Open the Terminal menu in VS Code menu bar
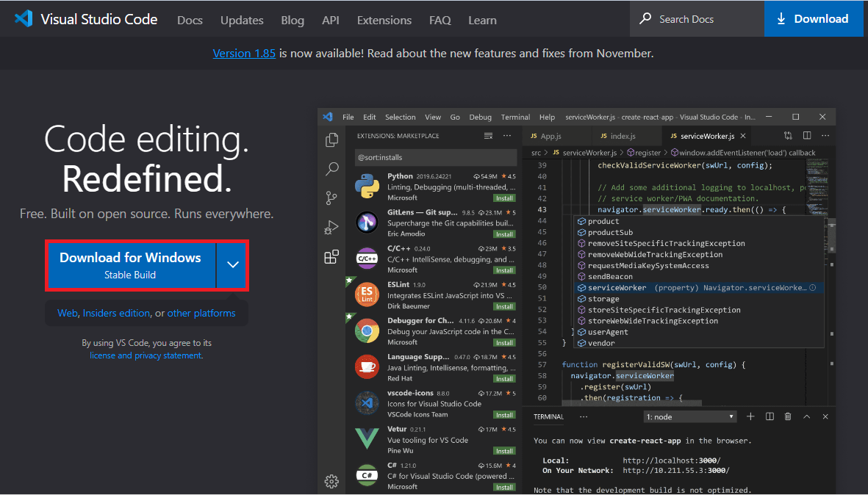Viewport: 868px width, 495px height. click(515, 118)
